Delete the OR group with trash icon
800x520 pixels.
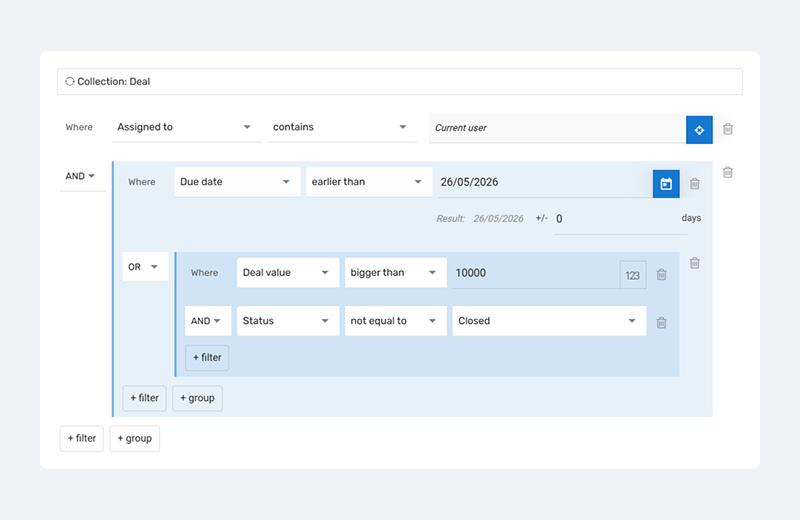(694, 263)
